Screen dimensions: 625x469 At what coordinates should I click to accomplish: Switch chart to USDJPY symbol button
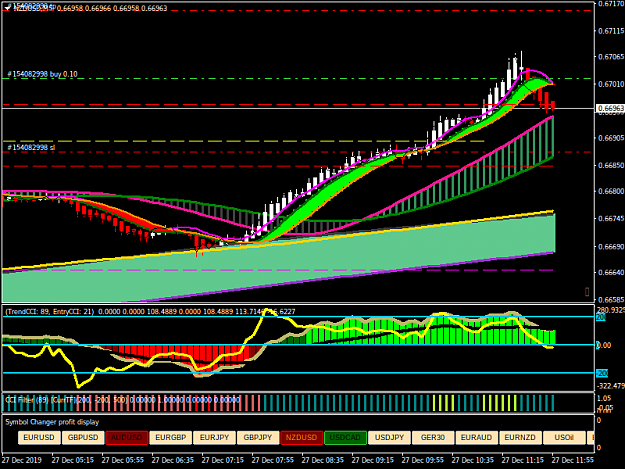tap(389, 438)
